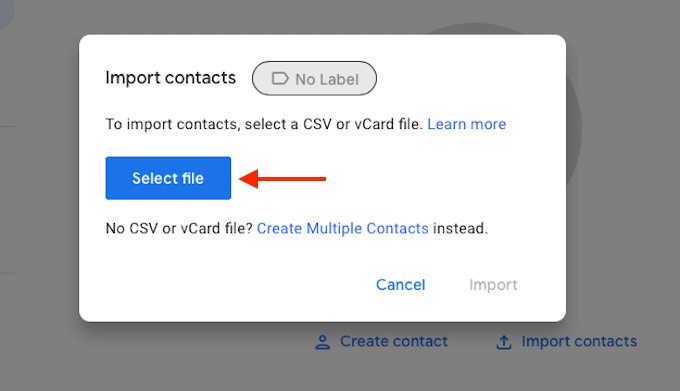The width and height of the screenshot is (680, 391).
Task: Click the word 'instead.' after Create Multiple Contacts
Action: (x=461, y=228)
